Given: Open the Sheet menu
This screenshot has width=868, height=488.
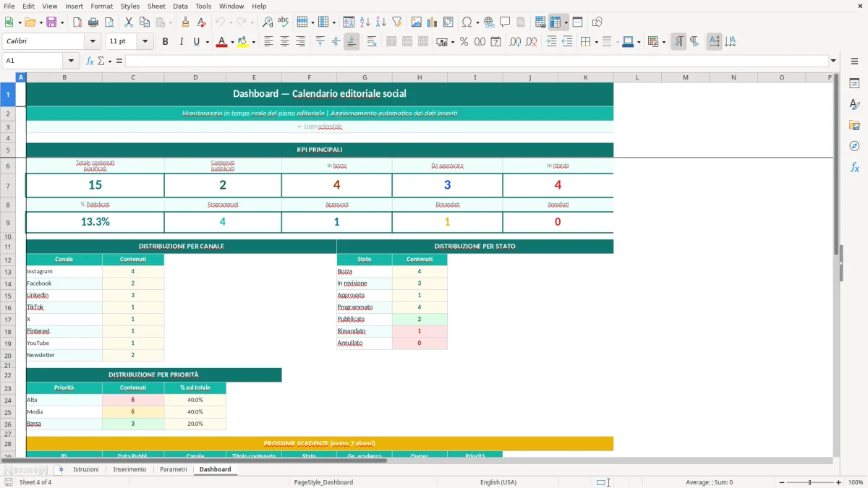Looking at the screenshot, I should [156, 6].
